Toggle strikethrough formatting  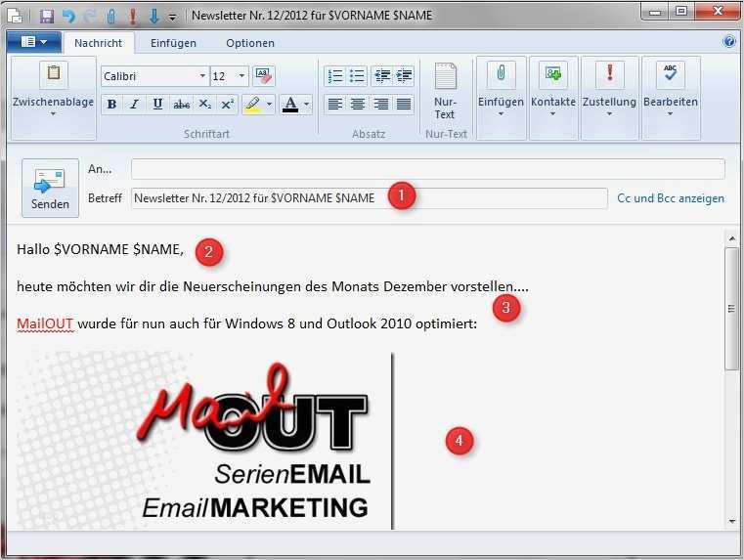click(181, 104)
